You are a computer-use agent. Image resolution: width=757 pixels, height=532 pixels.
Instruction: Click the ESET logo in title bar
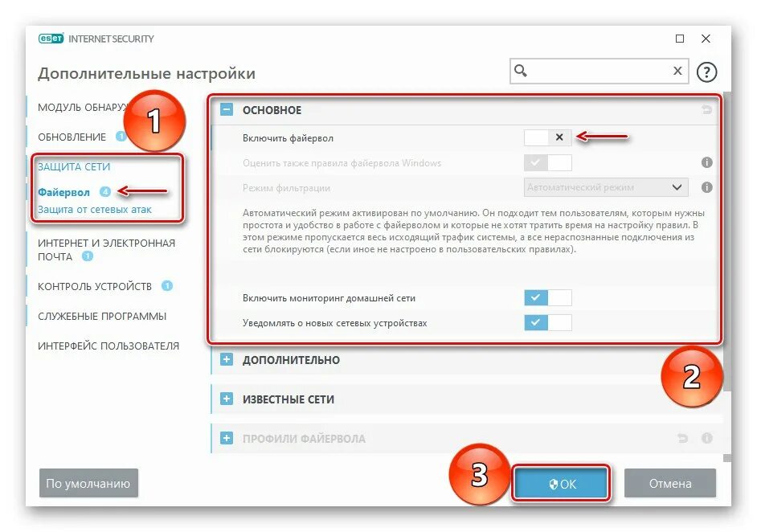point(51,39)
